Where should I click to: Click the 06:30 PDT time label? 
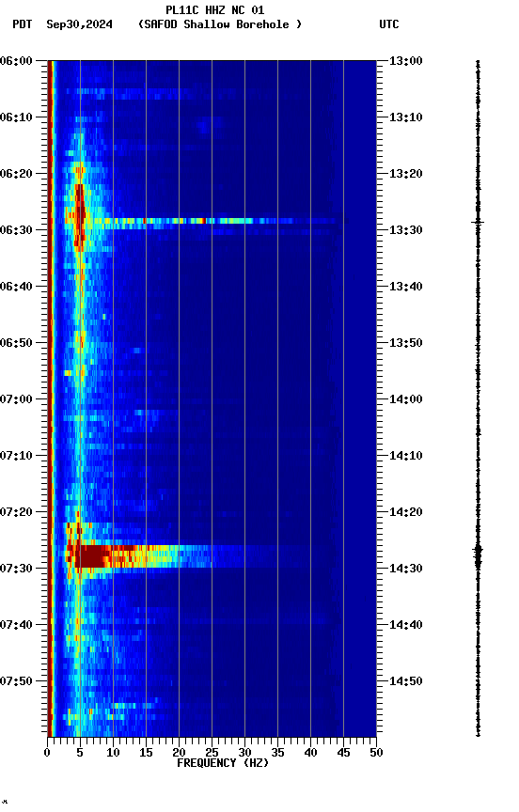point(16,230)
